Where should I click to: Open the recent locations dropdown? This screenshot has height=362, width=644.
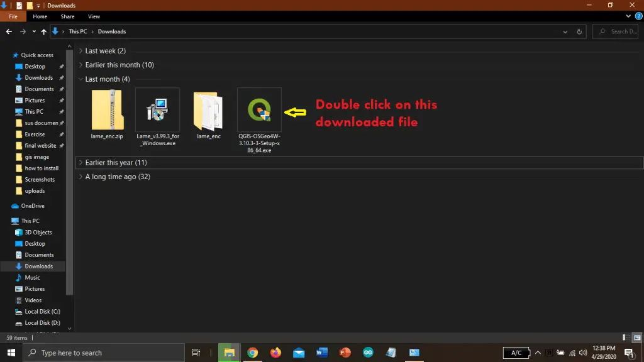(34, 31)
